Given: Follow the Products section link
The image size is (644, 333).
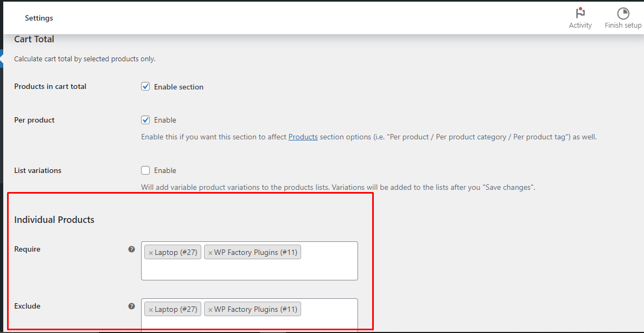Looking at the screenshot, I should (303, 137).
